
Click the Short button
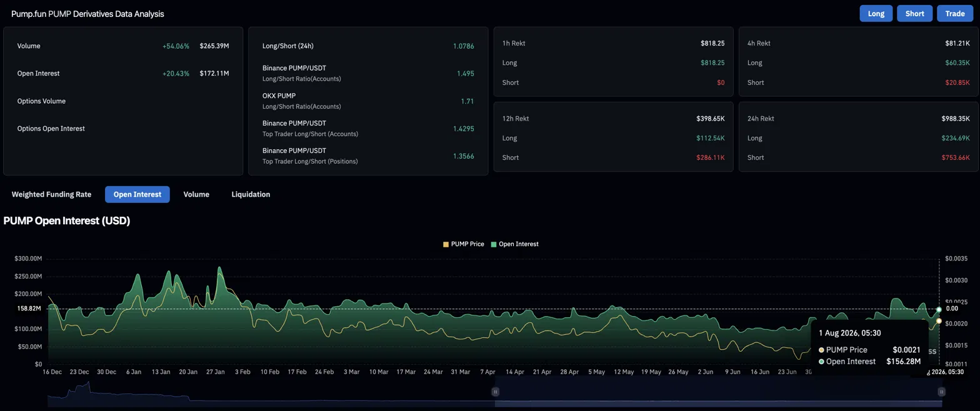click(x=914, y=13)
